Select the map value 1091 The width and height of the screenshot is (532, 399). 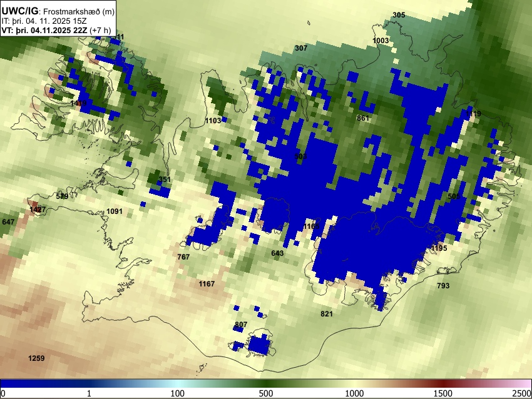tap(115, 211)
